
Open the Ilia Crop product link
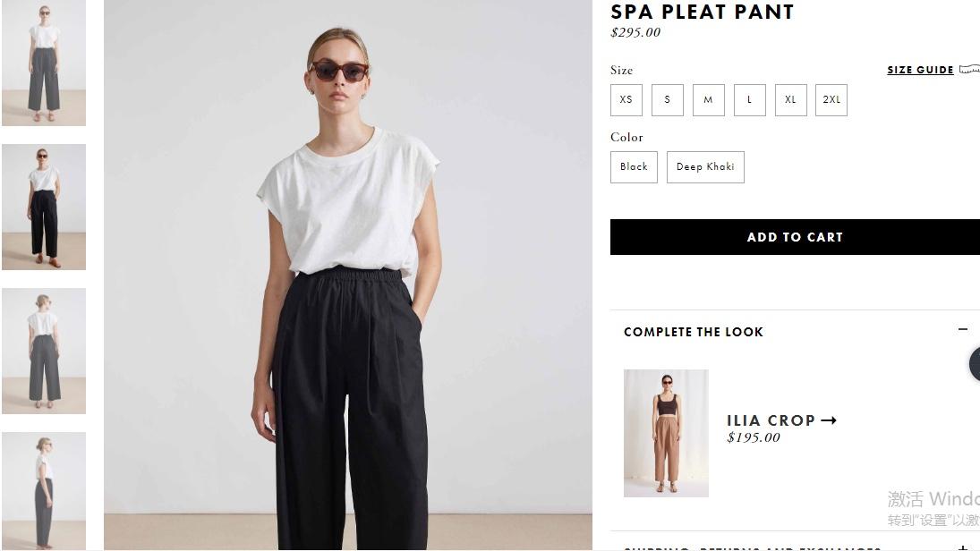[771, 420]
